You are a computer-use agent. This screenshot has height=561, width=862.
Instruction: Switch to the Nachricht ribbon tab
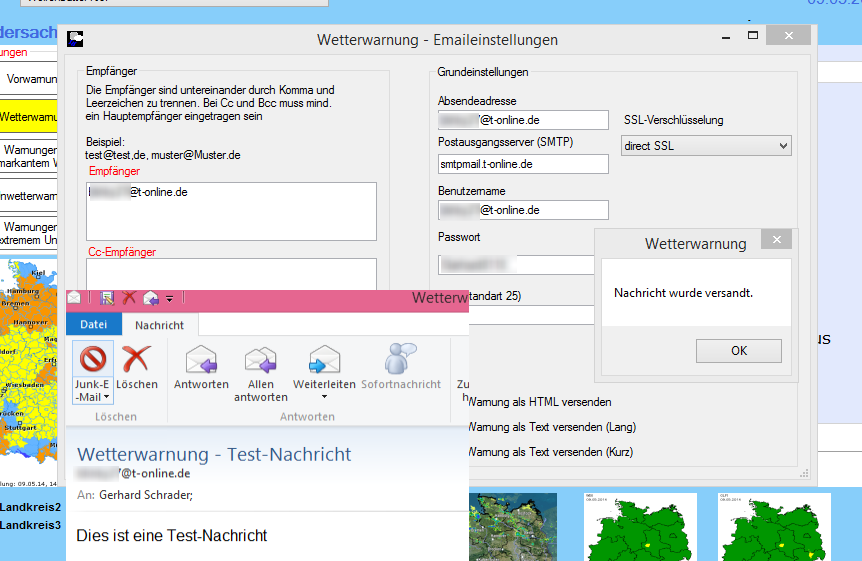point(159,325)
